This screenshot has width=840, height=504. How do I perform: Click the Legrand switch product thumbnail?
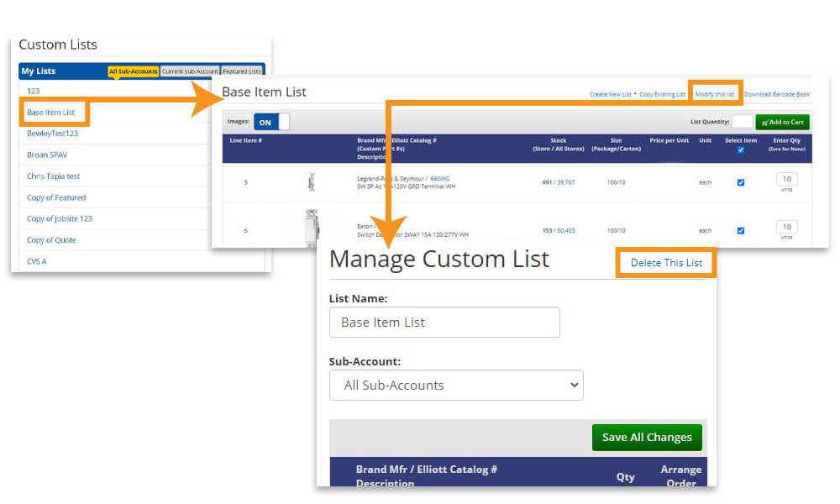(312, 182)
